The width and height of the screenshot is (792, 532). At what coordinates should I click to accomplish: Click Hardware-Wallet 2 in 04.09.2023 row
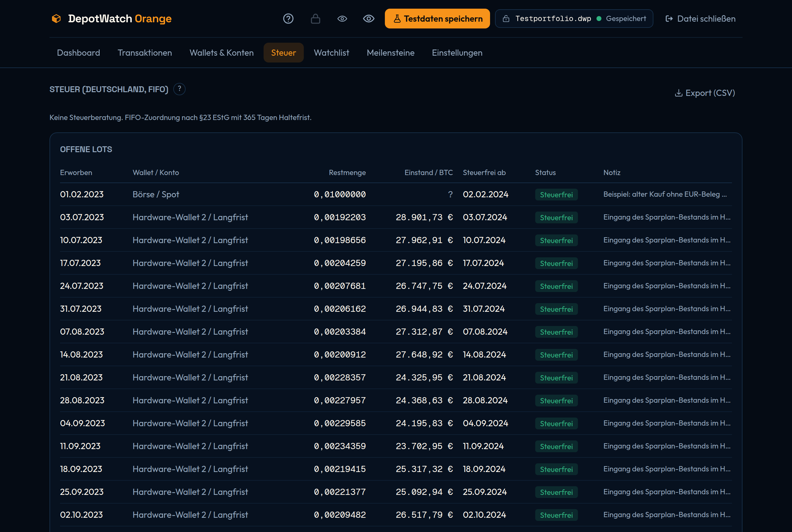pyautogui.click(x=190, y=423)
